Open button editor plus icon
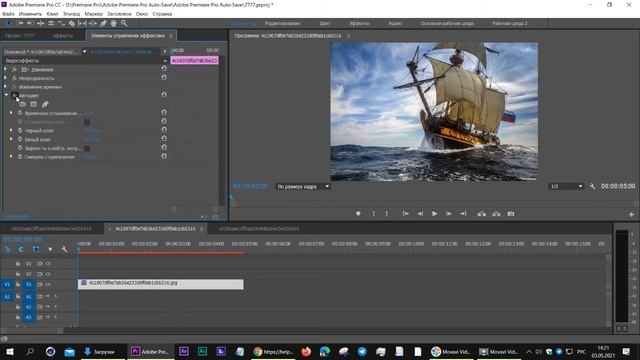 tap(631, 214)
